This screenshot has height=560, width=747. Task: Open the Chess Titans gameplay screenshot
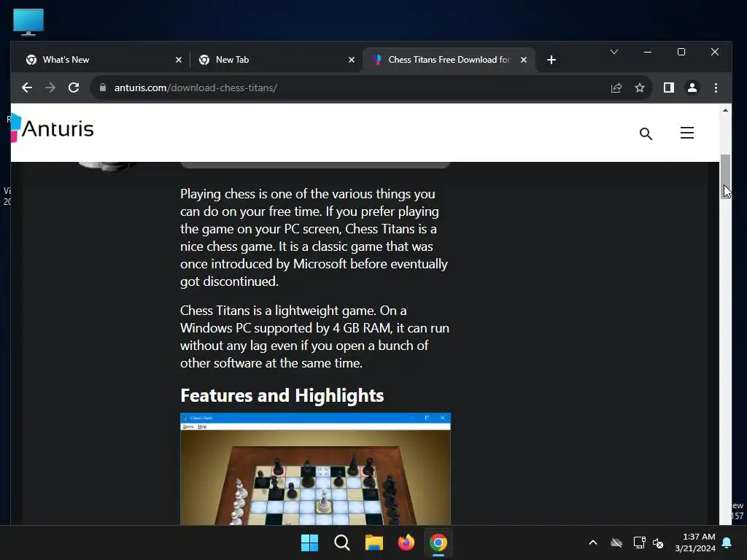315,469
